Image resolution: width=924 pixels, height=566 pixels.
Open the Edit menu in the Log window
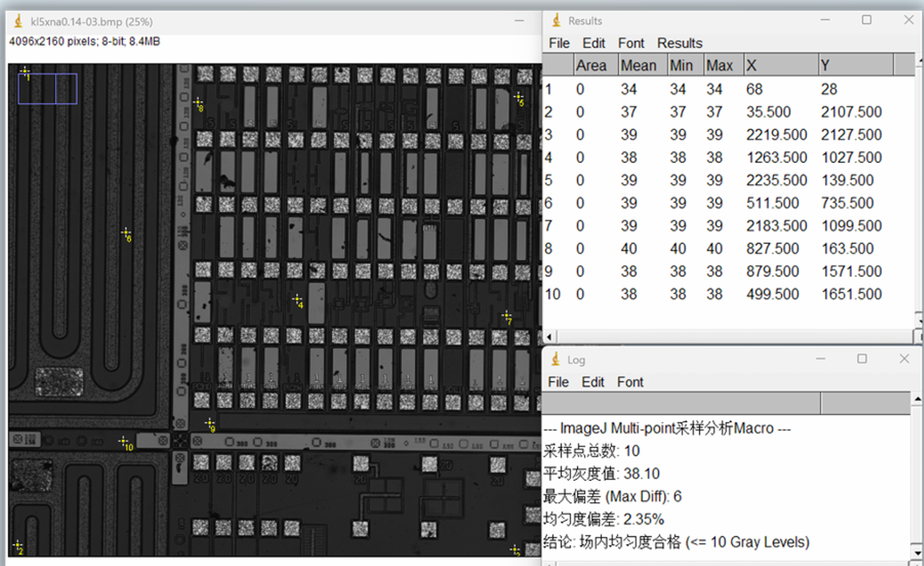point(593,382)
